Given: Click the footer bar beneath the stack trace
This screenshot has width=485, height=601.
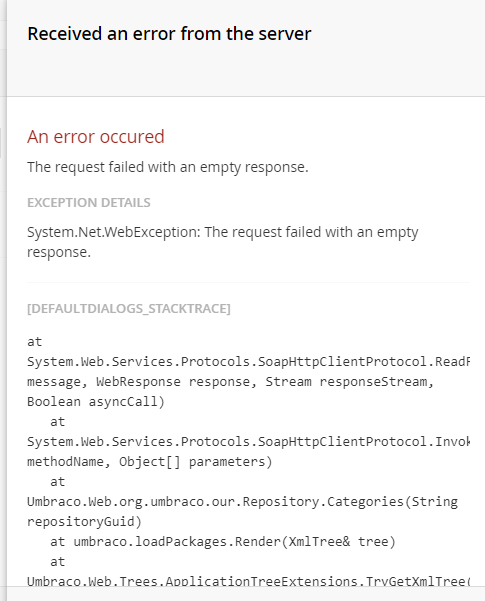Looking at the screenshot, I should pos(246,594).
